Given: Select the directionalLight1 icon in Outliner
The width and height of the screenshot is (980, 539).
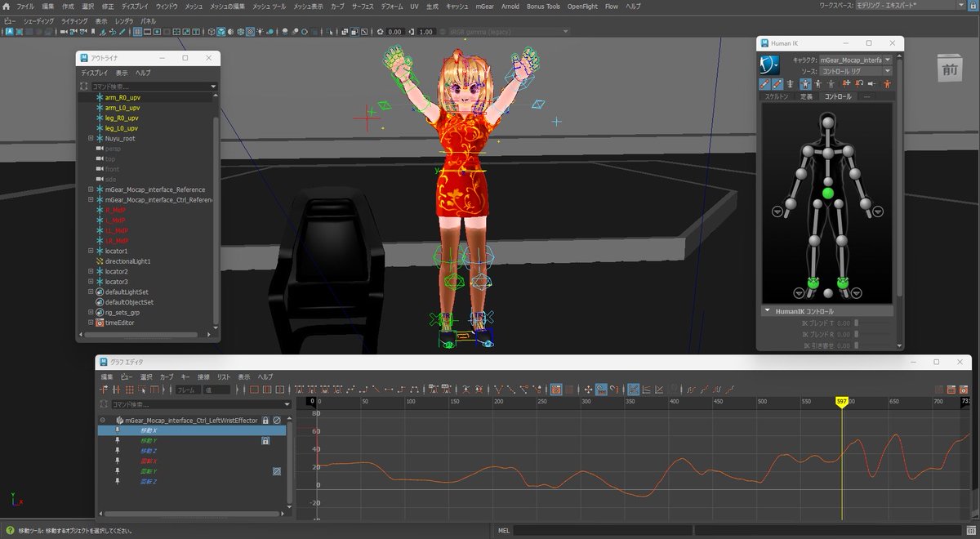Looking at the screenshot, I should point(99,261).
